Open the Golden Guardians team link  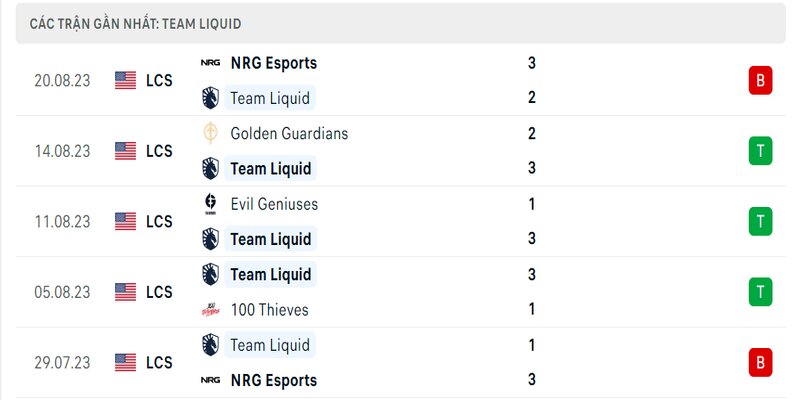[289, 134]
